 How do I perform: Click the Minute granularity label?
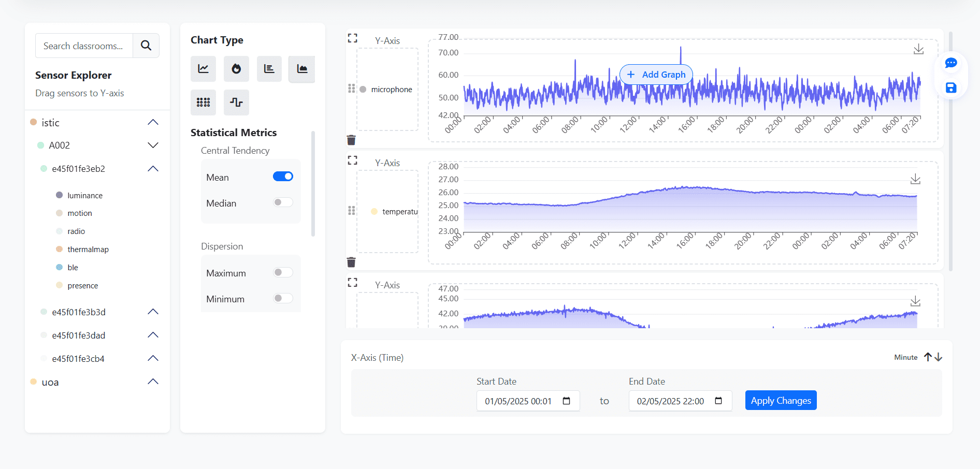click(905, 357)
